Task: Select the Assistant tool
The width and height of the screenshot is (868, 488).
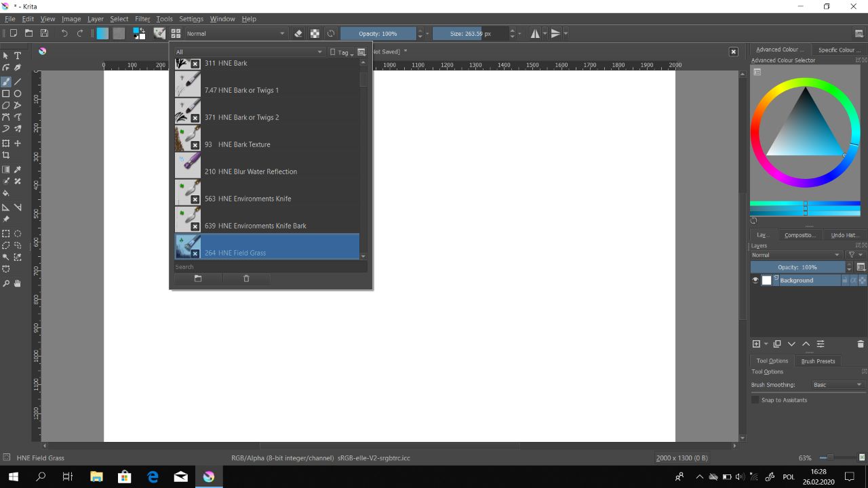Action: [x=6, y=207]
